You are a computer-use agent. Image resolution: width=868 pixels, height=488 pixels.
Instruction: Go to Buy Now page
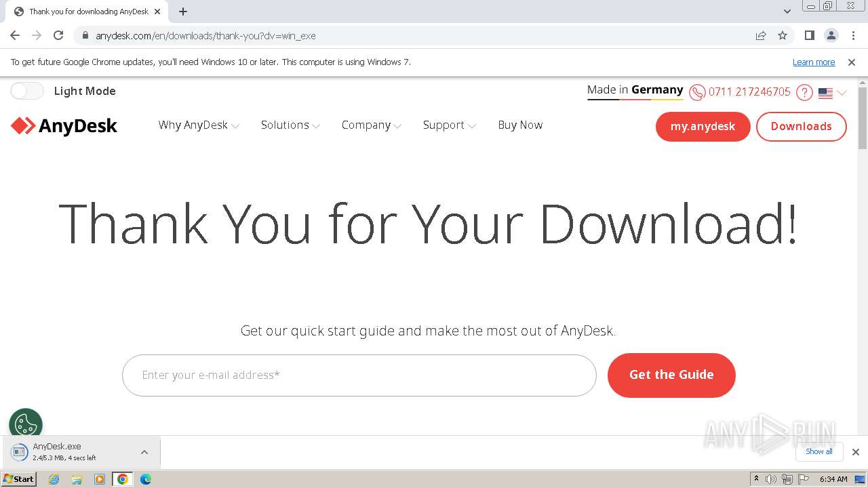click(520, 125)
